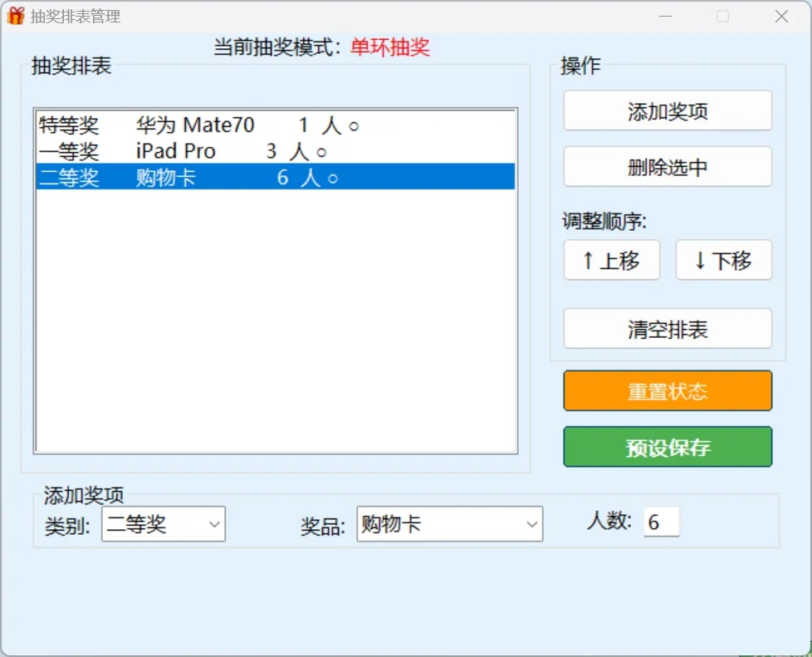Image resolution: width=812 pixels, height=657 pixels.
Task: Click the 添加奖项 section heading
Action: pyautogui.click(x=81, y=494)
